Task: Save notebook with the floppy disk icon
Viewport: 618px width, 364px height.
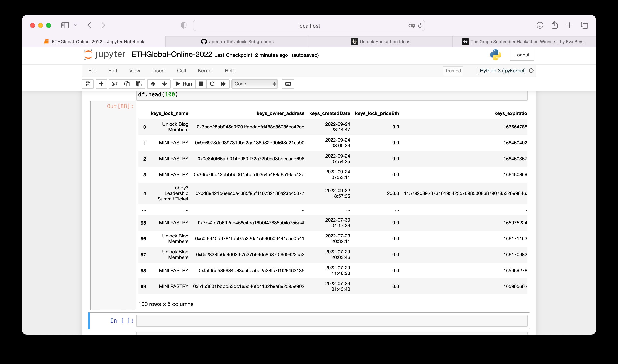Action: [x=88, y=84]
